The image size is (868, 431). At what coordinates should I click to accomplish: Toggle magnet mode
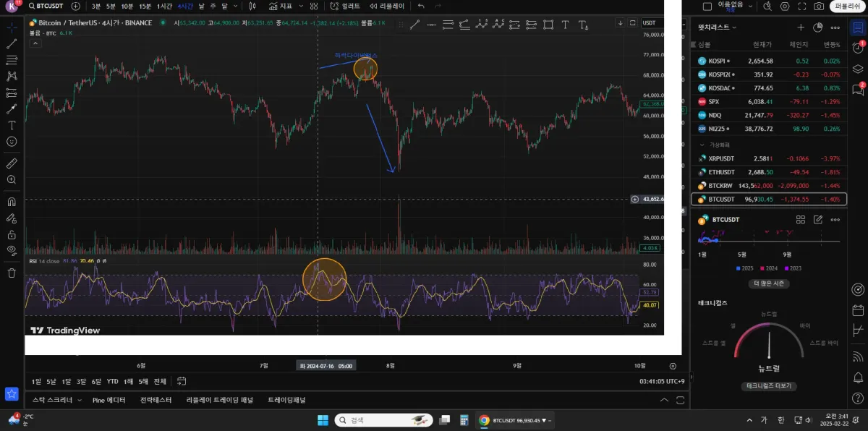(x=12, y=202)
